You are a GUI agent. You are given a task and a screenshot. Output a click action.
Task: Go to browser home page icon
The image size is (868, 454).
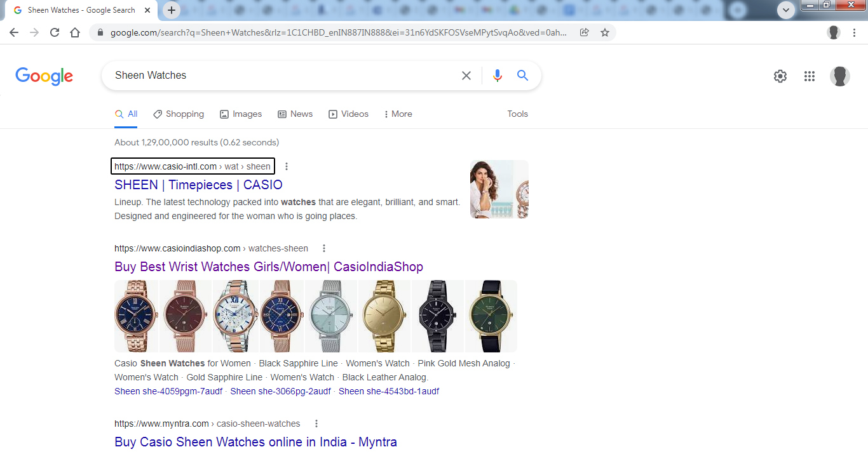coord(75,32)
